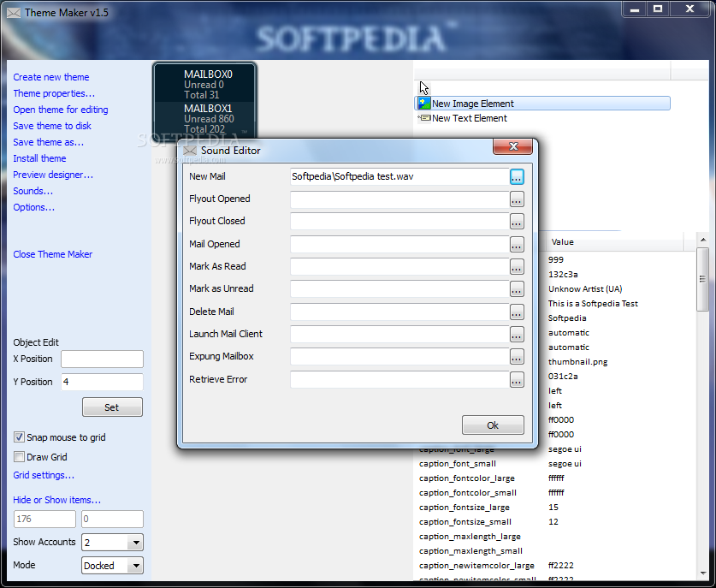
Task: Click the caption_newitemcolor_large value 'ff2222'
Action: [561, 566]
